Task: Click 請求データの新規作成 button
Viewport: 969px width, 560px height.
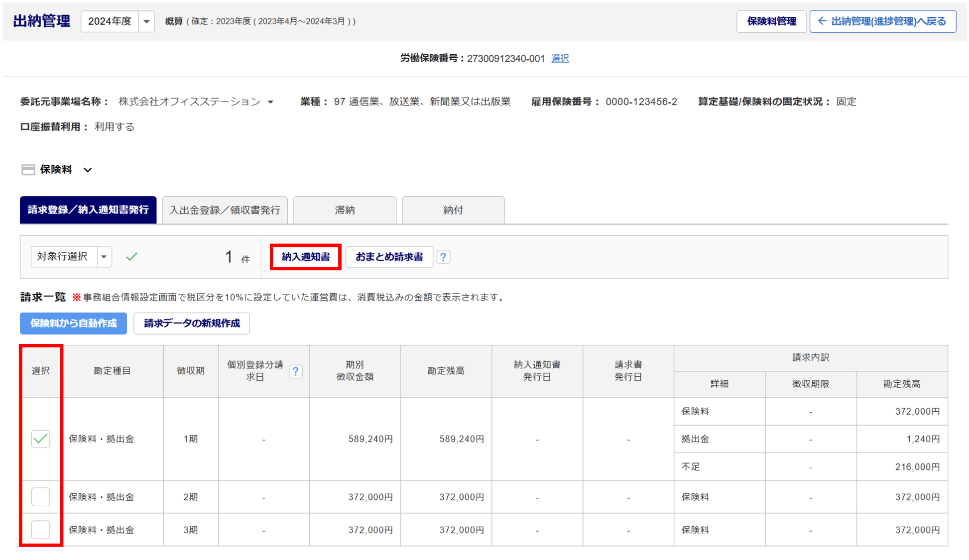Action: (x=192, y=324)
